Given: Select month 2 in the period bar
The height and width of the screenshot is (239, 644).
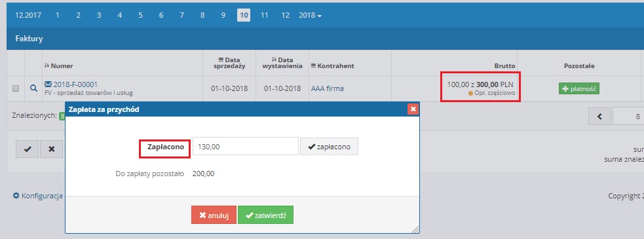Looking at the screenshot, I should point(78,15).
